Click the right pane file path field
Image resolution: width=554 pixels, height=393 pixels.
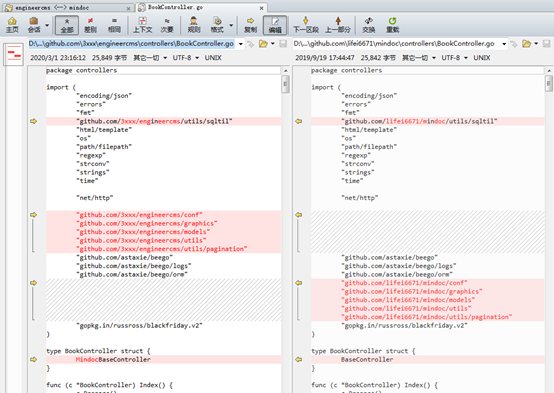click(x=396, y=44)
